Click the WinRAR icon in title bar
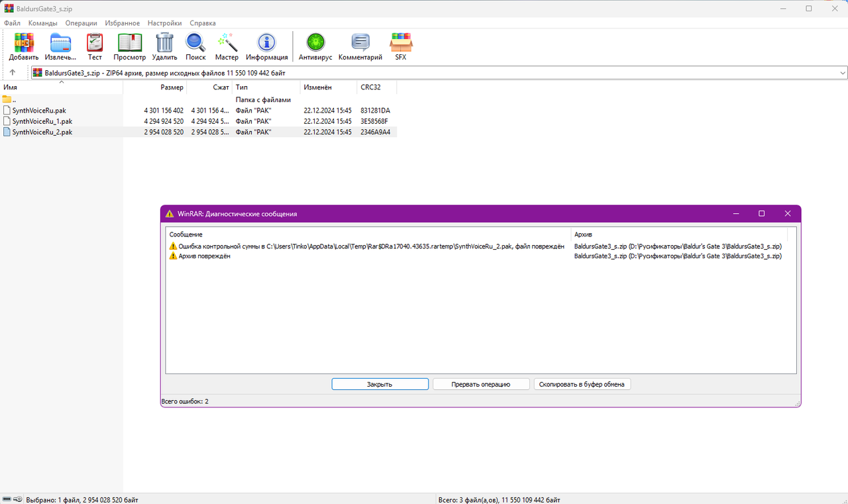This screenshot has height=504, width=848. tap(9, 9)
